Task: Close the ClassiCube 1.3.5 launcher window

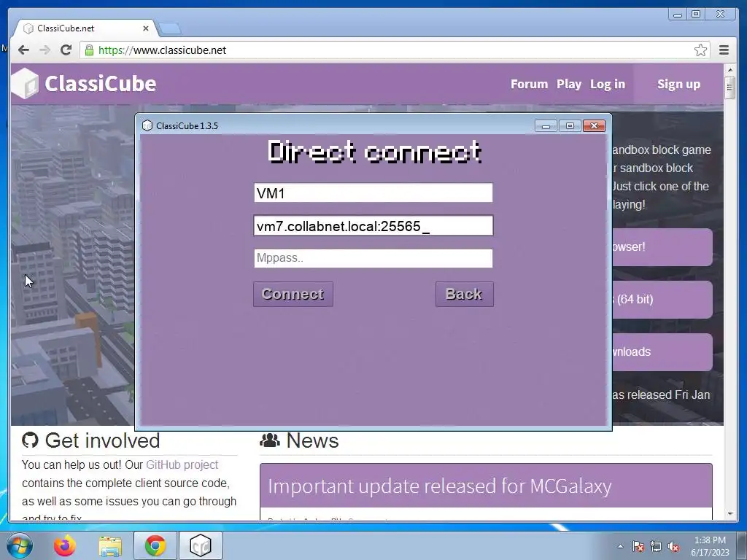Action: [594, 125]
